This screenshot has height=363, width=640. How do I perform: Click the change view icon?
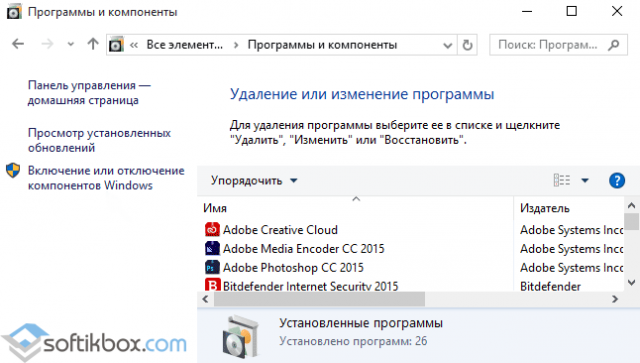(x=562, y=180)
